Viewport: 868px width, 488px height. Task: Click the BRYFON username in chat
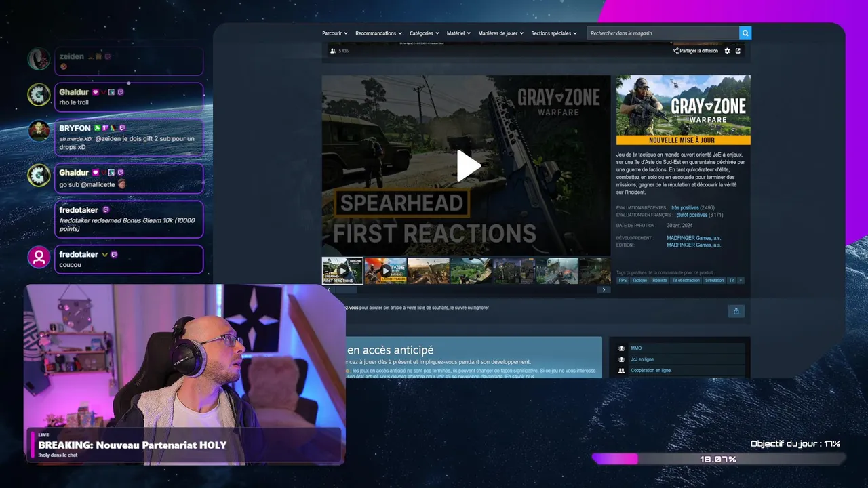click(x=75, y=128)
